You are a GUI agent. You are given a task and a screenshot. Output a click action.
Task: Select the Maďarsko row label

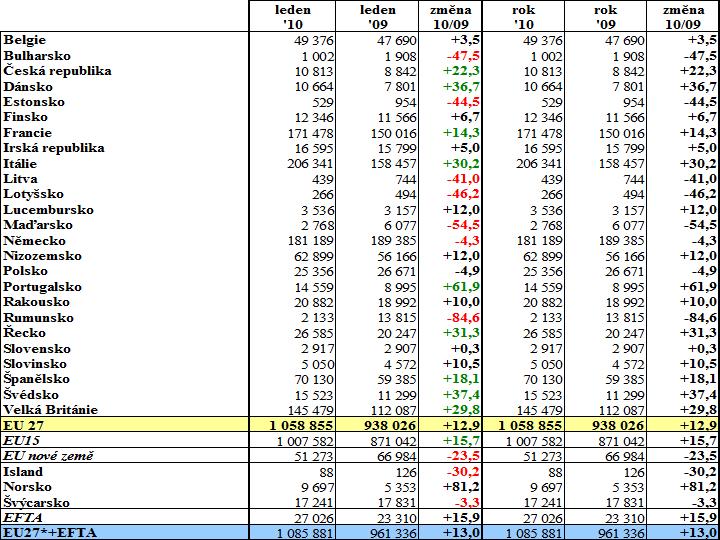pyautogui.click(x=38, y=225)
